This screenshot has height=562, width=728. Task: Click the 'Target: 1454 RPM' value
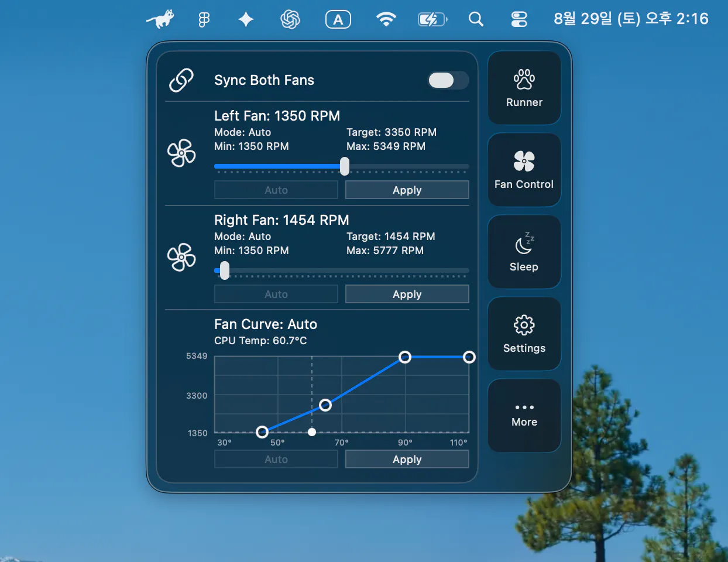391,237
